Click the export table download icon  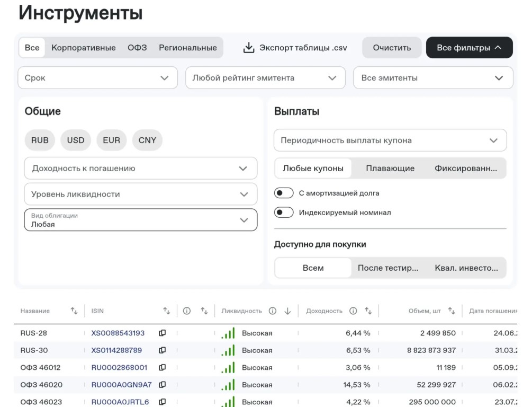point(249,48)
